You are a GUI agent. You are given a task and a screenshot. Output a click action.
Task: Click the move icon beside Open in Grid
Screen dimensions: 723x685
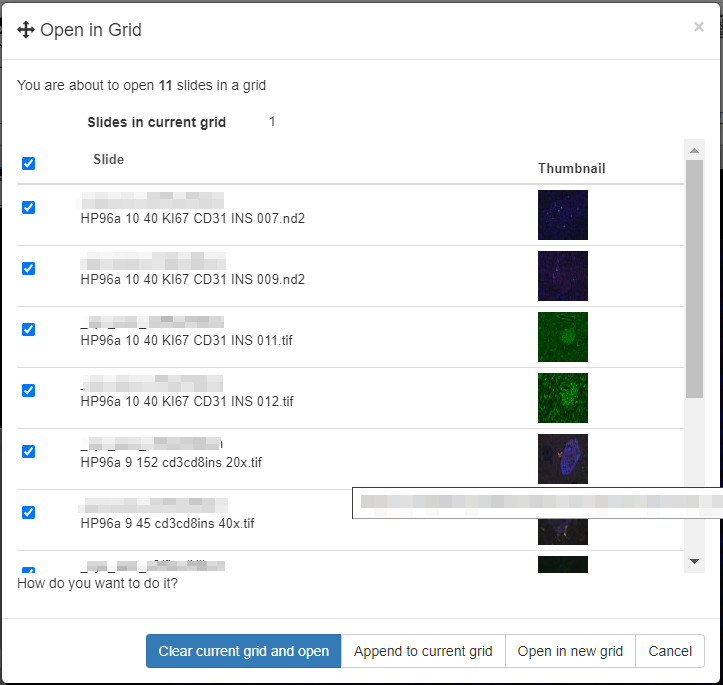[x=27, y=30]
